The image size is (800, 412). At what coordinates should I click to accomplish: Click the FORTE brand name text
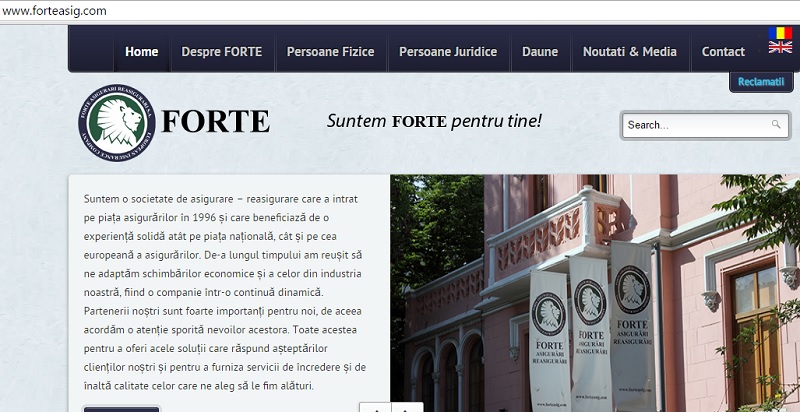(215, 122)
